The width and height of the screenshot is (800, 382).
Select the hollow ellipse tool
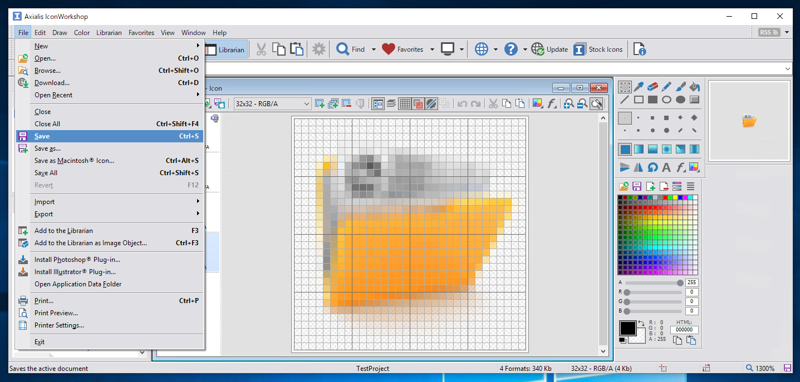coord(666,100)
